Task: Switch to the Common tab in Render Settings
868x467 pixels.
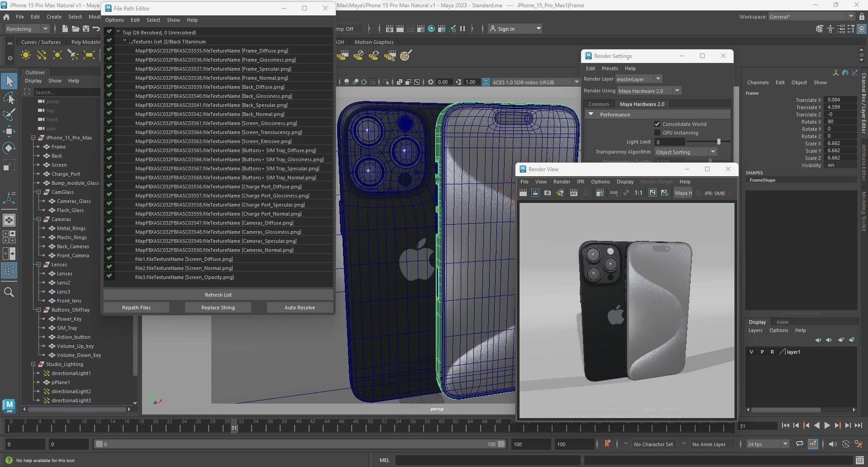Action: [x=598, y=104]
